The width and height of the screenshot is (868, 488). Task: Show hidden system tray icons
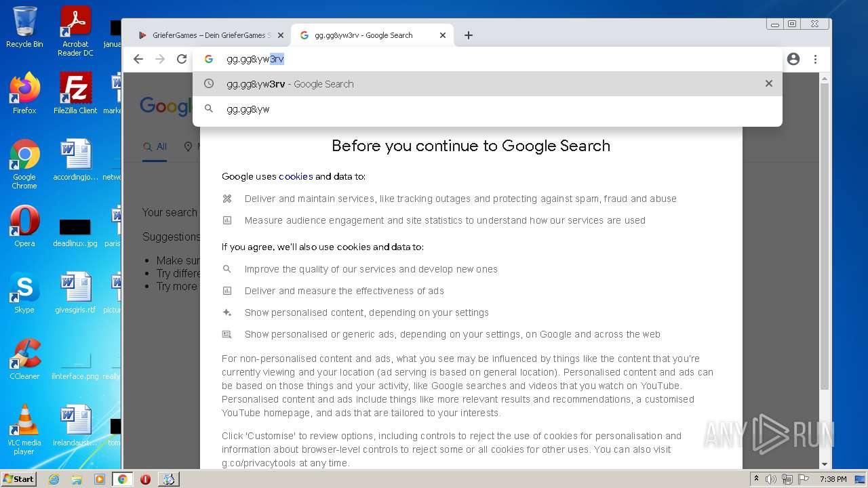click(756, 479)
